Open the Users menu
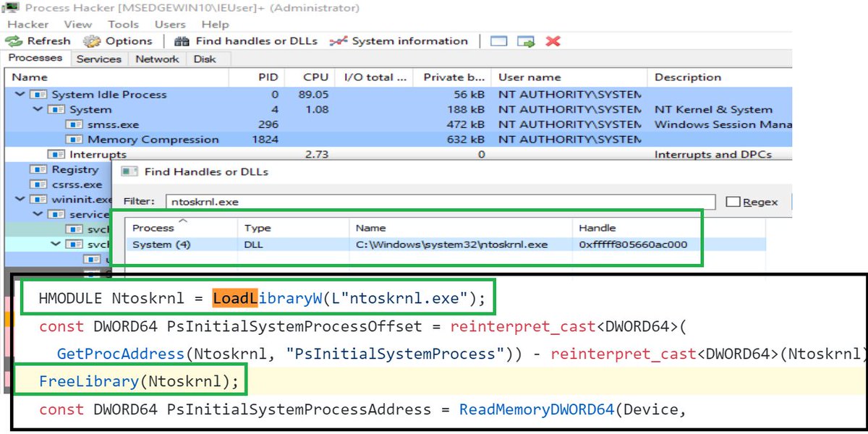 [x=170, y=25]
